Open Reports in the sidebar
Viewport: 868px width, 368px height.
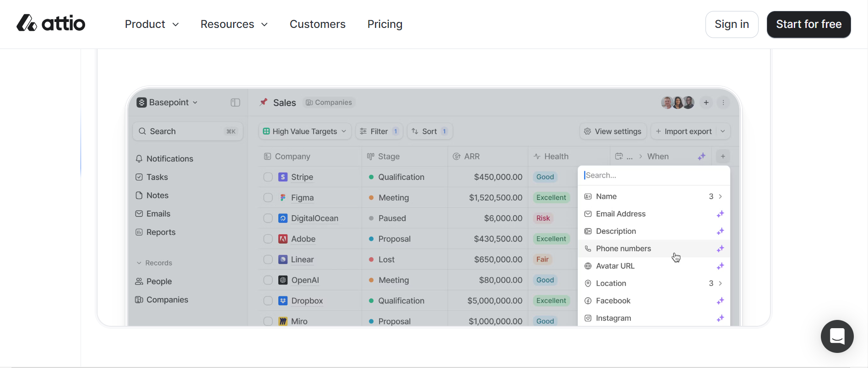(155, 232)
